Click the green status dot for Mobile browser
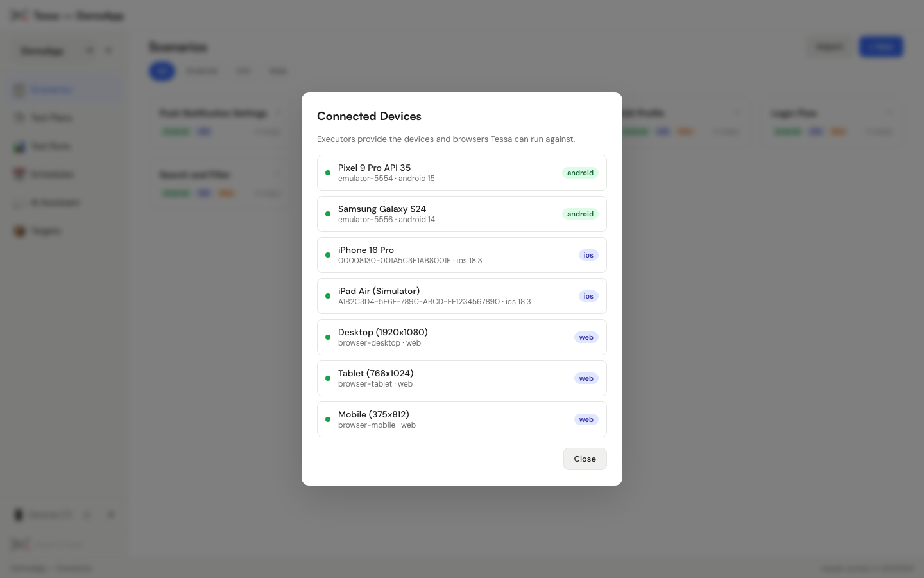The image size is (924, 578). click(x=328, y=419)
